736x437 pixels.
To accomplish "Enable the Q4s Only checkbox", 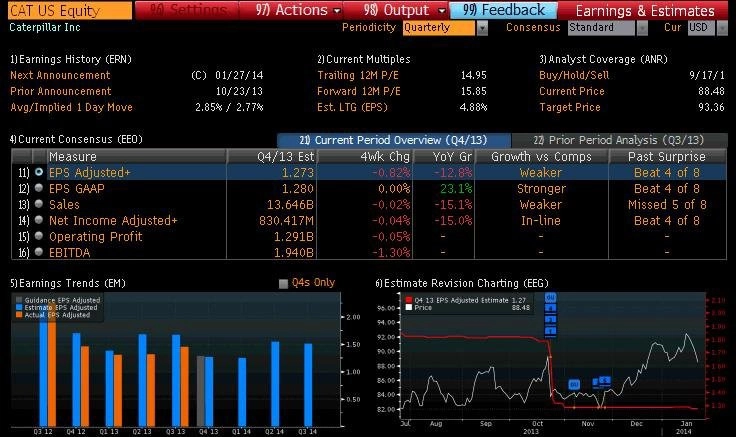I will click(283, 284).
